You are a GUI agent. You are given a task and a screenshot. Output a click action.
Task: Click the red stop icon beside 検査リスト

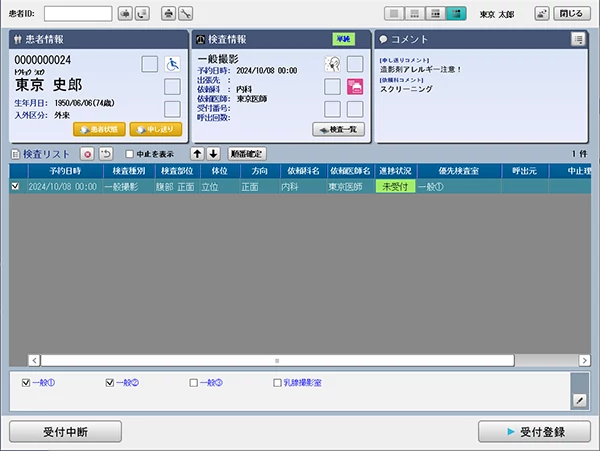tap(88, 154)
